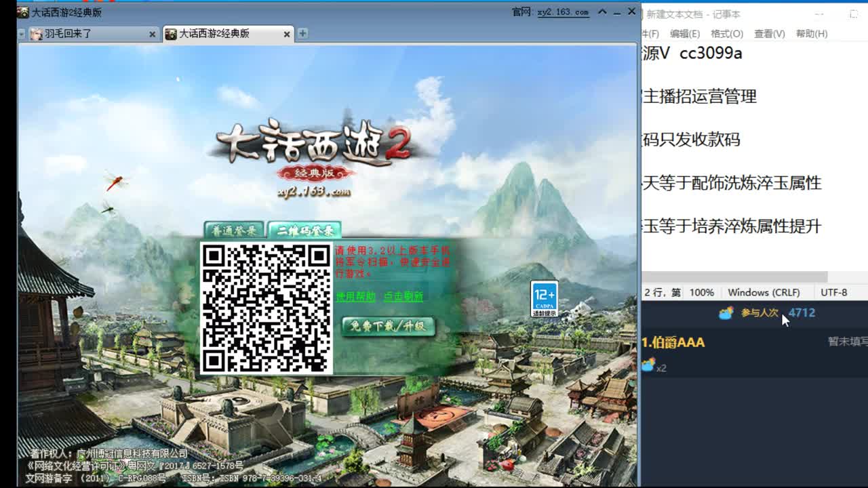868x488 pixels.
Task: Click Windows (CRLF) in Notepad's status bar
Action: tap(764, 292)
